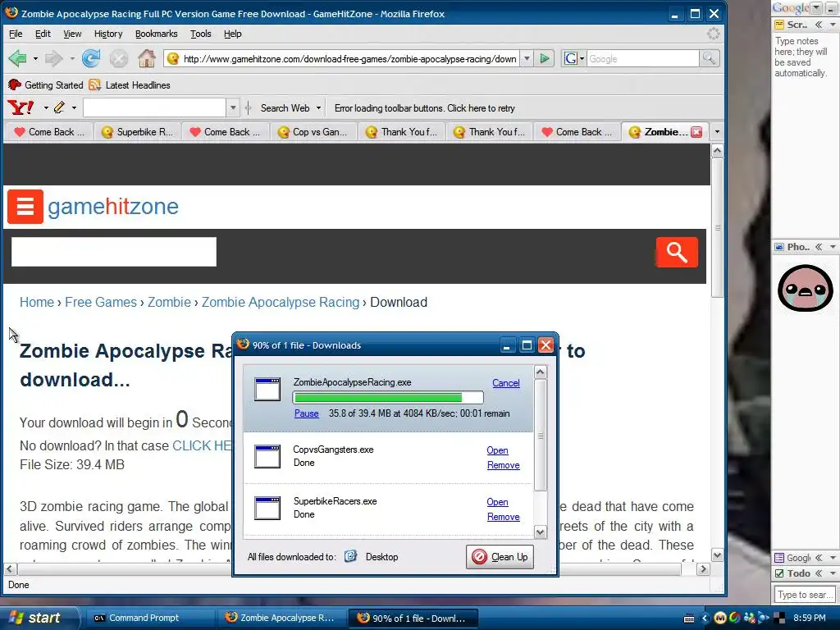Click the SuperbikeRacers.exe file icon
This screenshot has height=630, width=840.
pos(267,508)
